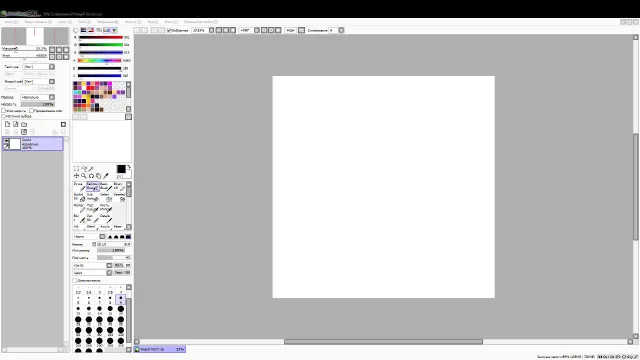Toggle the selection display checkbox in toolbar
The width and height of the screenshot is (640, 360).
pos(169,30)
